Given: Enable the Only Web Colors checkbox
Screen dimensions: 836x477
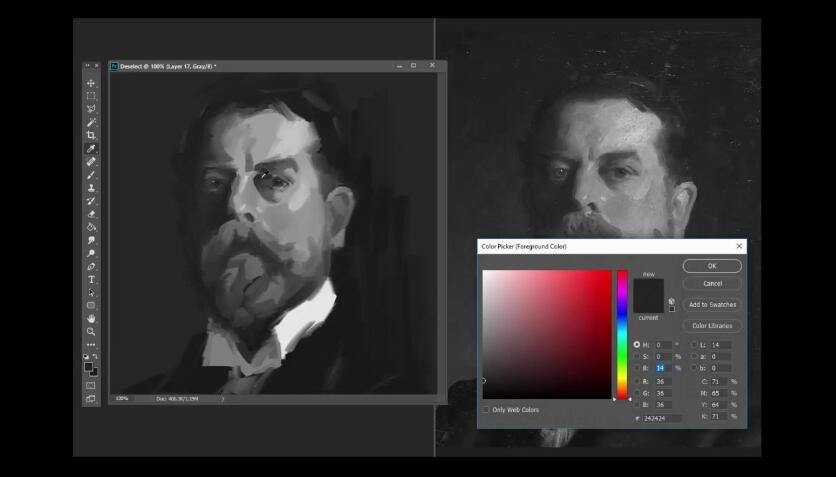Looking at the screenshot, I should [486, 409].
